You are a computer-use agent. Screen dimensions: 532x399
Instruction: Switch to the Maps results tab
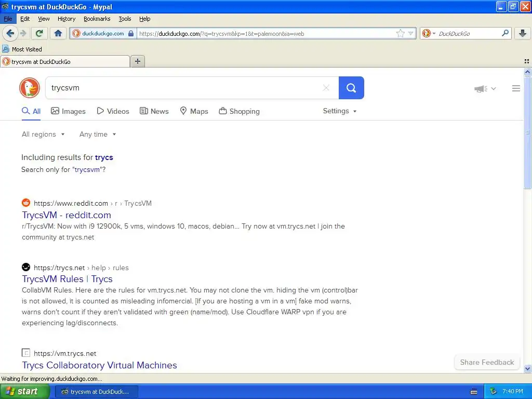click(194, 111)
